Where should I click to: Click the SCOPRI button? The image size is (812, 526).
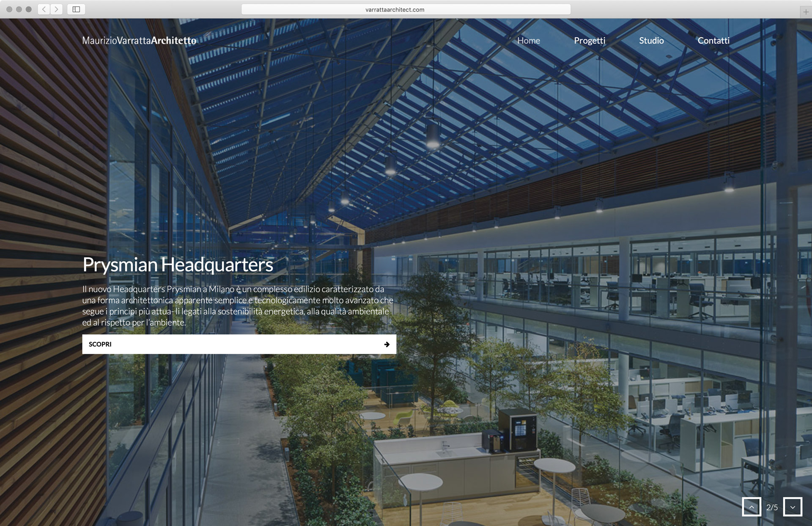pyautogui.click(x=239, y=344)
